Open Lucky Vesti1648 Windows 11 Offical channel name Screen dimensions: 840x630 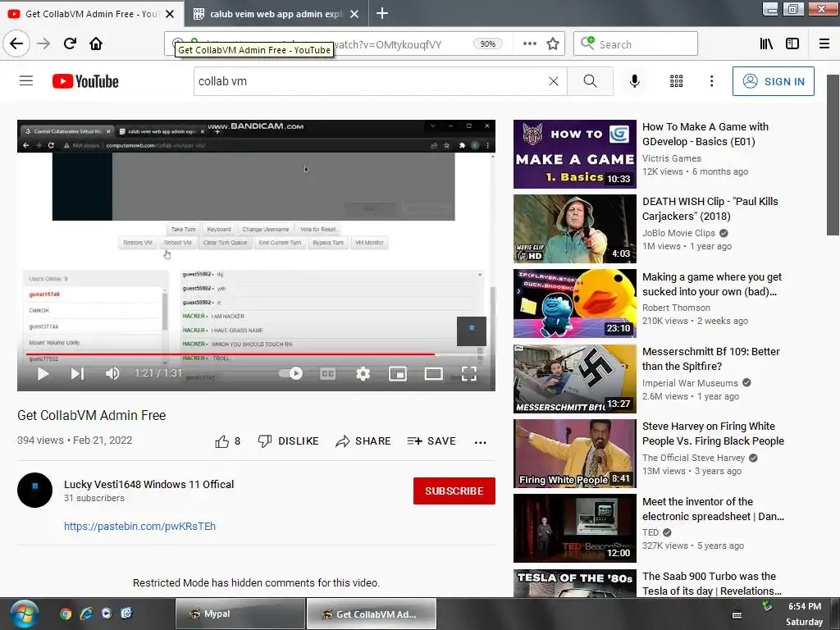point(149,484)
